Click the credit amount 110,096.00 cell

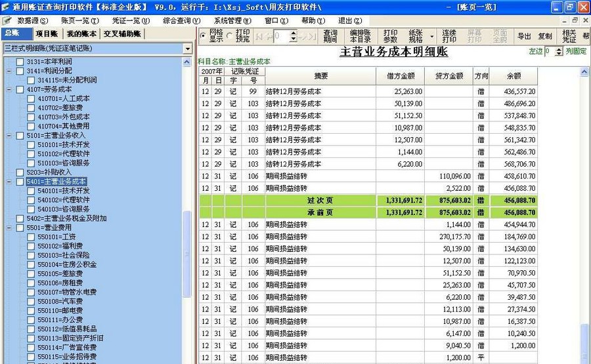(x=449, y=176)
